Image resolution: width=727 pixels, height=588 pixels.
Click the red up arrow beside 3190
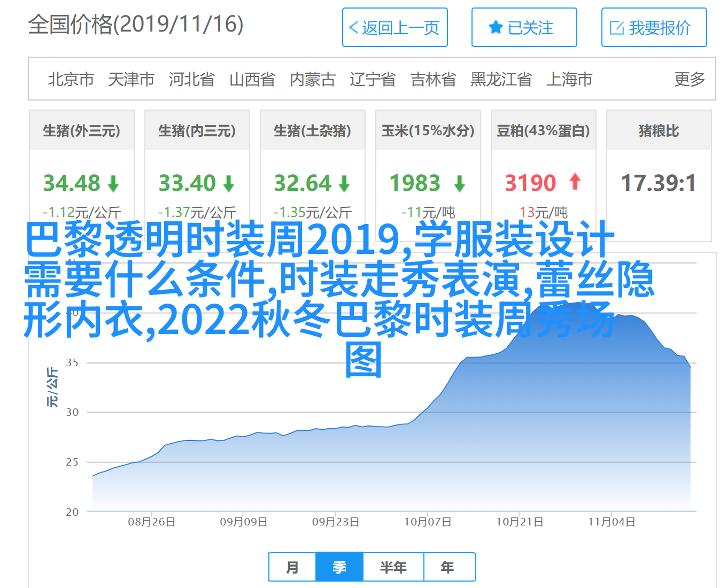[x=575, y=182]
